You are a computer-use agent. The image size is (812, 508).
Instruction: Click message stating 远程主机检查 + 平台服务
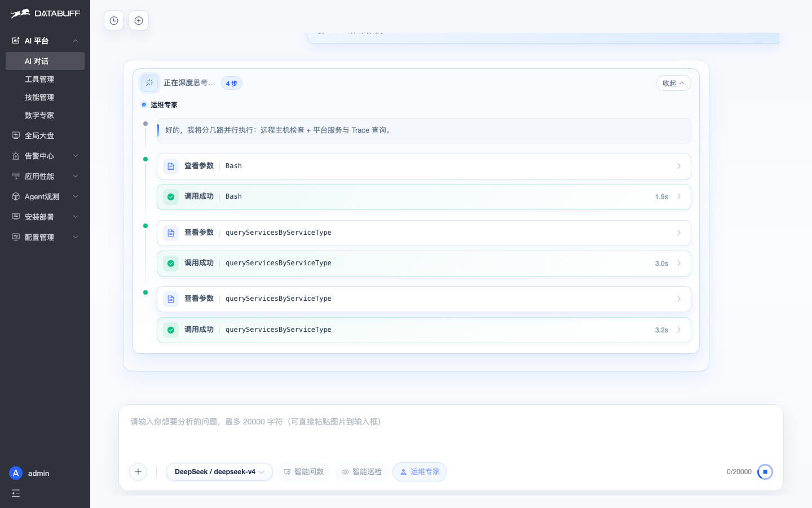coord(424,130)
